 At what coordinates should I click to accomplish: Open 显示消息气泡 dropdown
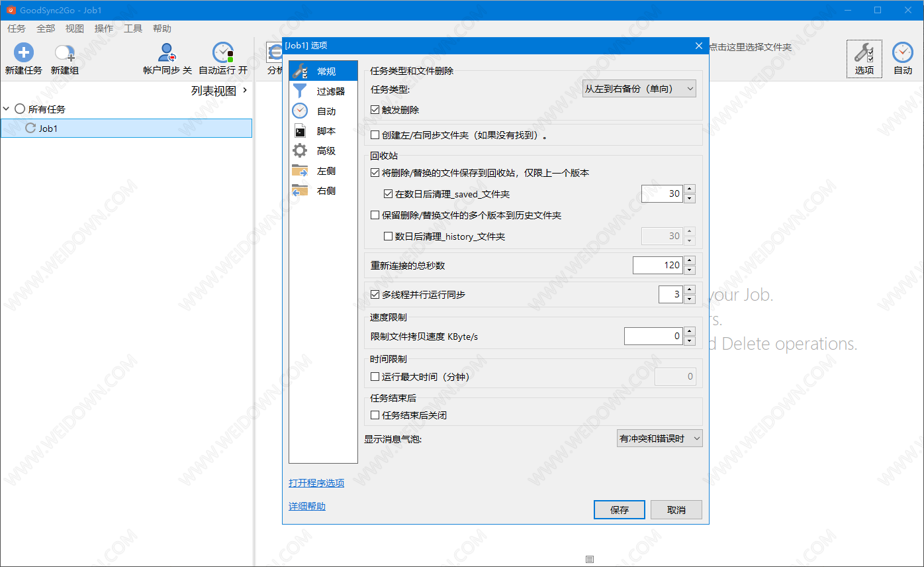tap(659, 438)
